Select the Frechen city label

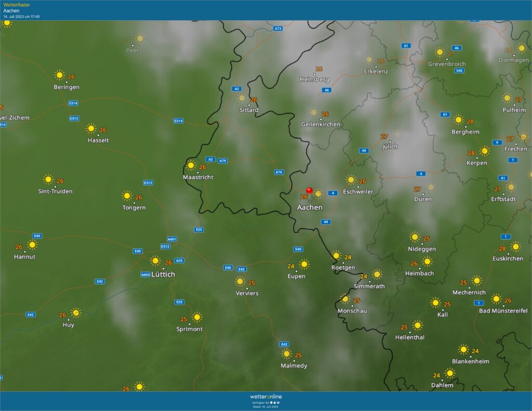516,149
